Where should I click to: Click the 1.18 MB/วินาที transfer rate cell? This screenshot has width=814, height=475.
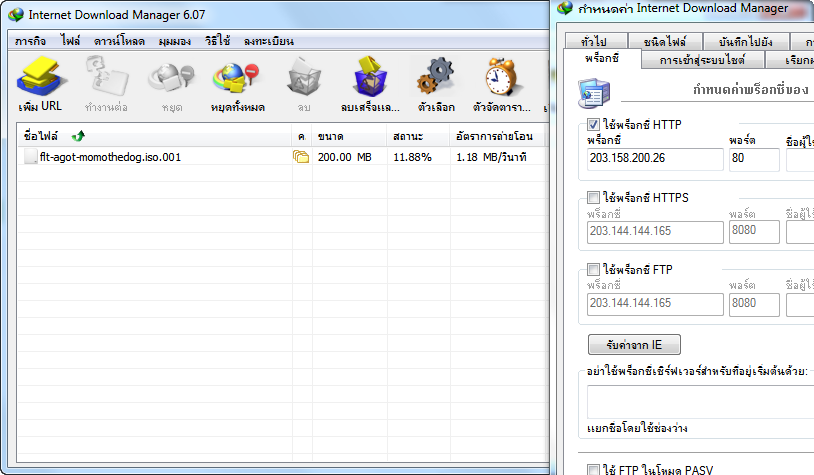[491, 157]
